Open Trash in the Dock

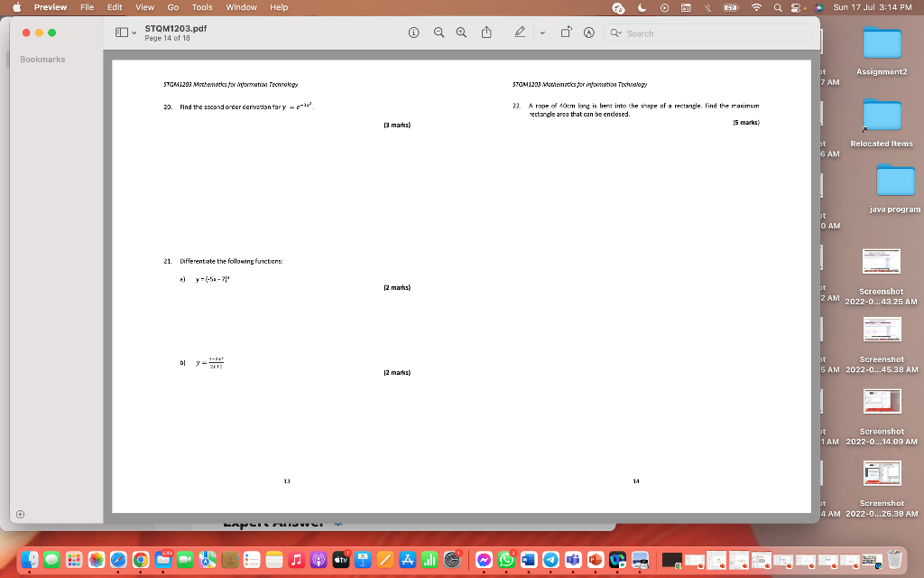[x=894, y=559]
